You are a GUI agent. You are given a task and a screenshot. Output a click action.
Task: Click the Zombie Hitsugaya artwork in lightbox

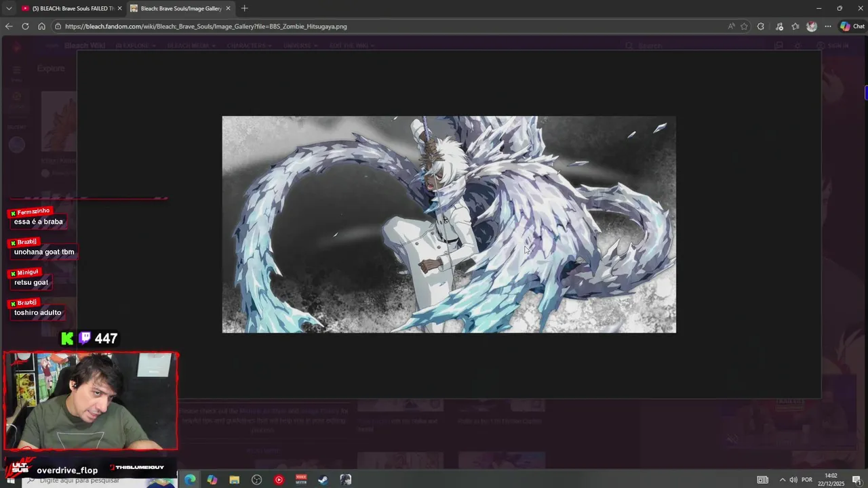point(449,224)
